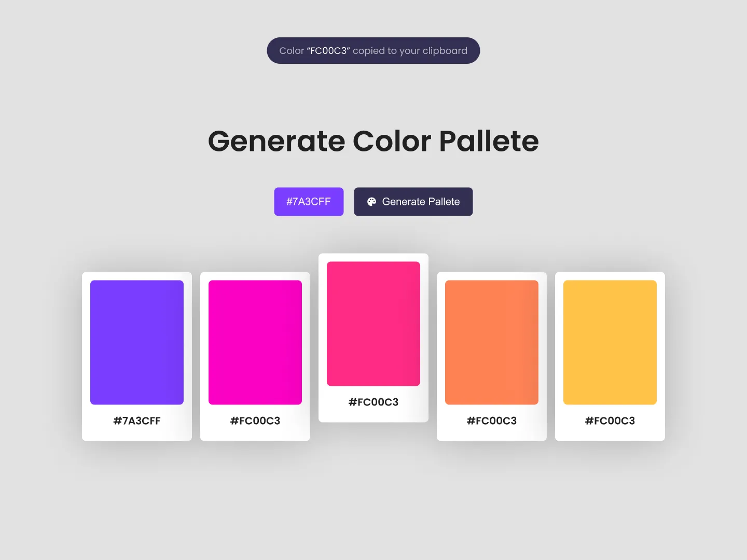Click the hex code under the centered pink card
The image size is (747, 560).
tap(373, 402)
